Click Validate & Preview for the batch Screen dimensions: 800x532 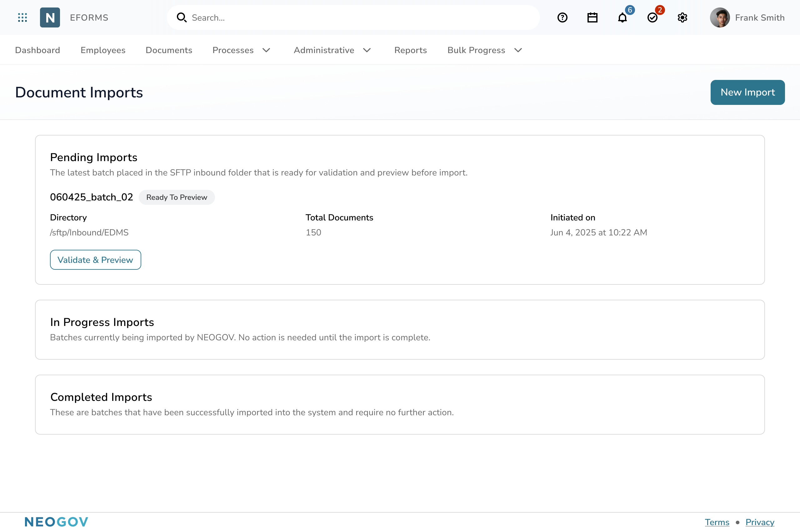point(95,259)
